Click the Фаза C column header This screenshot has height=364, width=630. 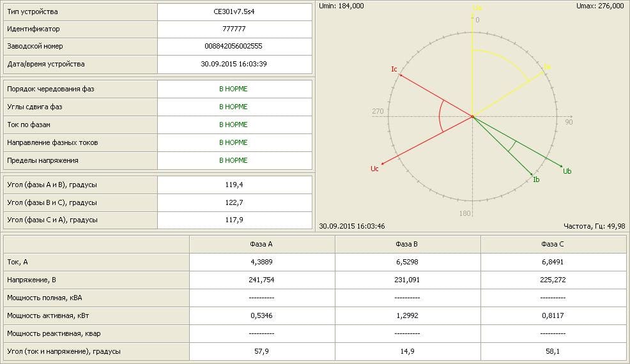(x=553, y=244)
